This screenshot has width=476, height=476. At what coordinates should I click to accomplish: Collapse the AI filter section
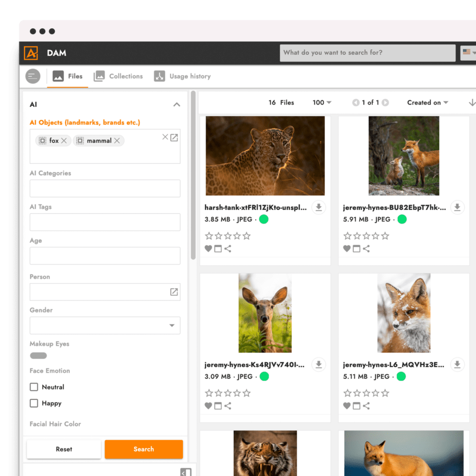(177, 105)
